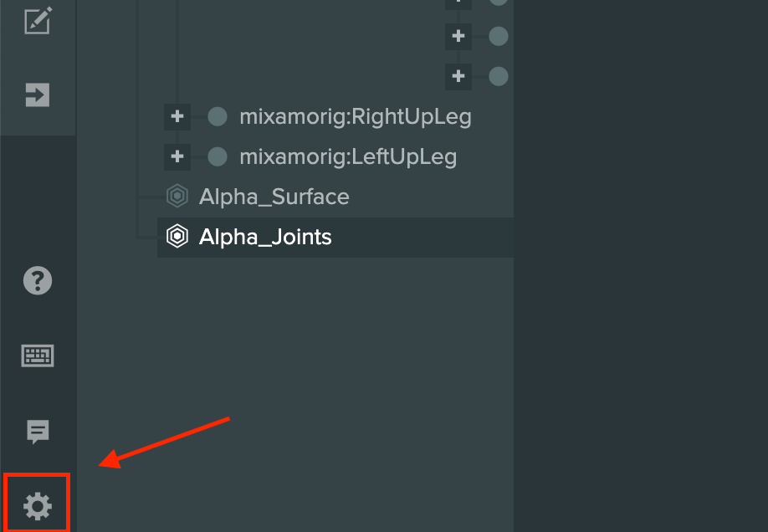
Task: Click the circle icon next to mixamorig:RightUpLeg
Action: 218,116
